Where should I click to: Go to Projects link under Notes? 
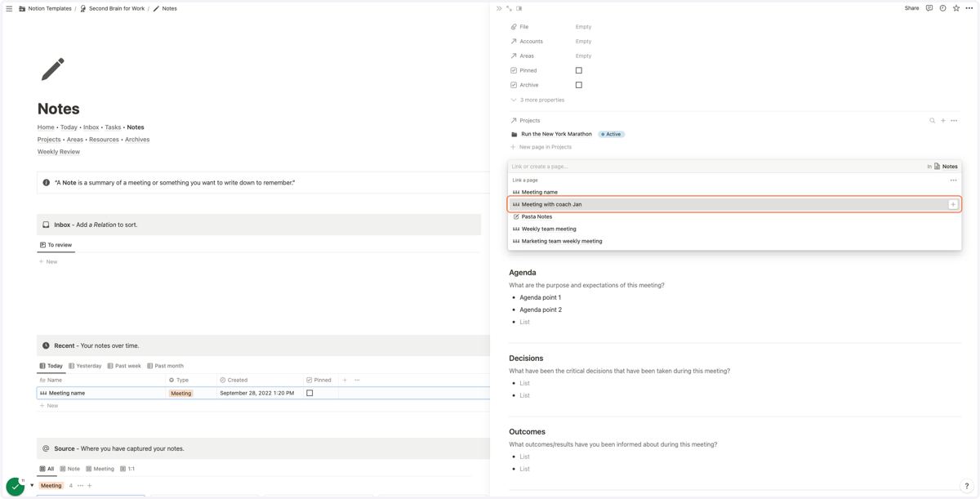point(49,140)
